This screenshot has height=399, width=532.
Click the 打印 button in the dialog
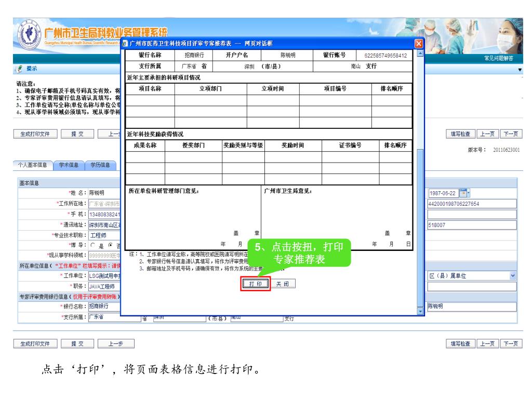255,284
